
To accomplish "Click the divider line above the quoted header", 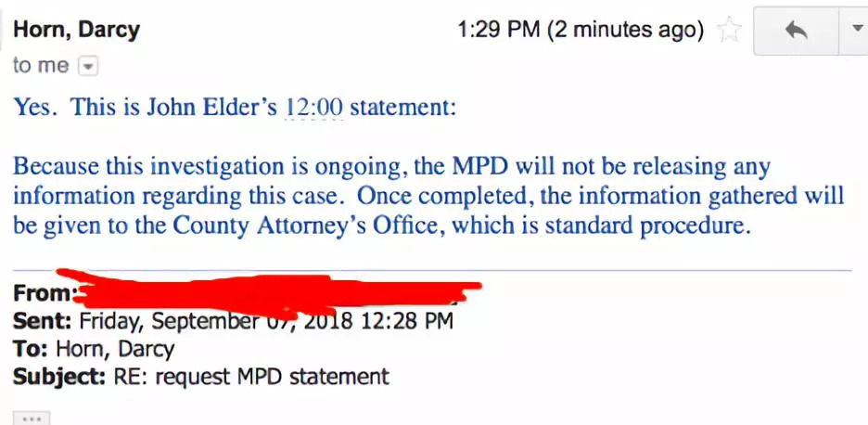I will (432, 270).
